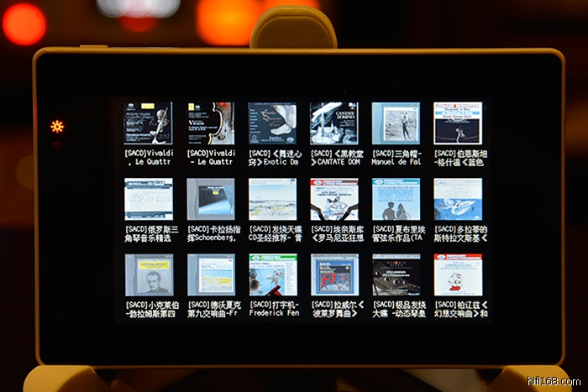Open the 俄罗斯三角琴音乐精选 album cover
The image size is (588, 392).
pos(149,199)
